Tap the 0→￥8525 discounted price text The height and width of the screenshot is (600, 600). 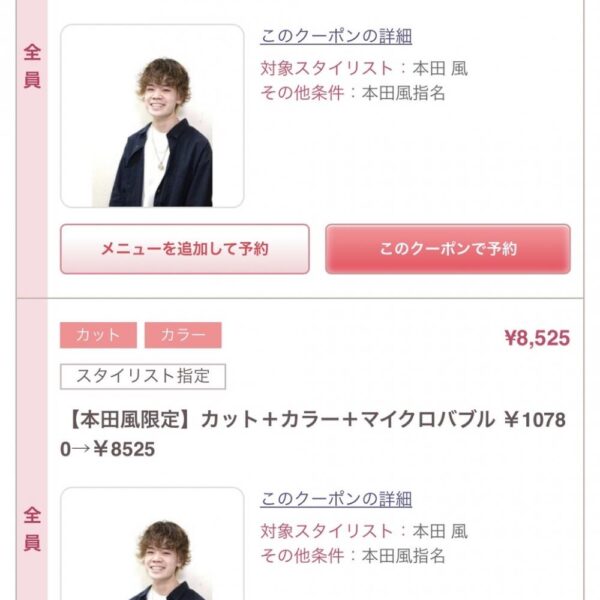pos(108,449)
